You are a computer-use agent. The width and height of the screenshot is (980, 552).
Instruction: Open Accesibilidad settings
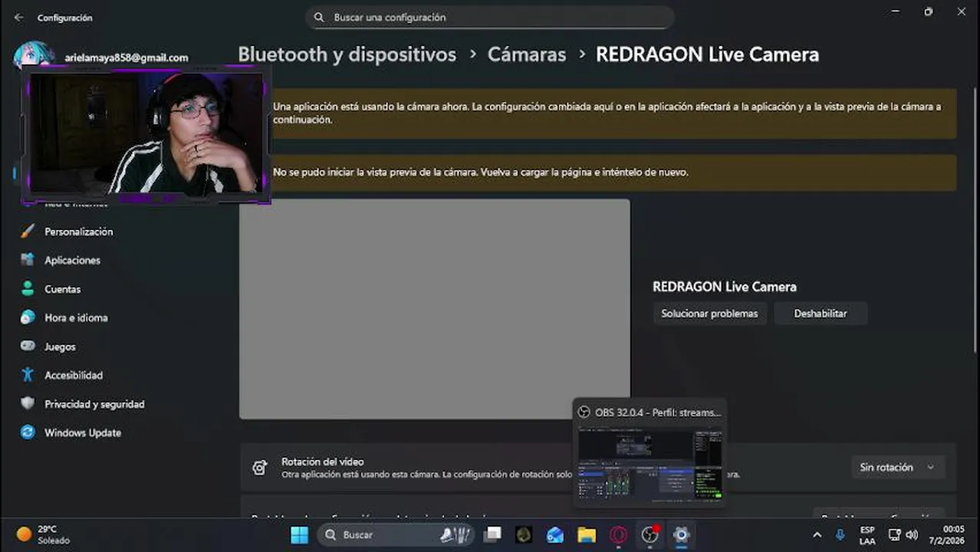74,375
